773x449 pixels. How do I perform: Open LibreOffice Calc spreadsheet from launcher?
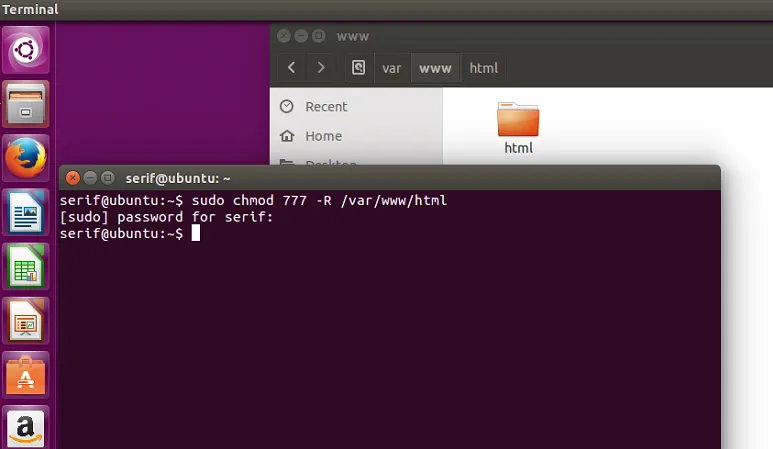26,267
